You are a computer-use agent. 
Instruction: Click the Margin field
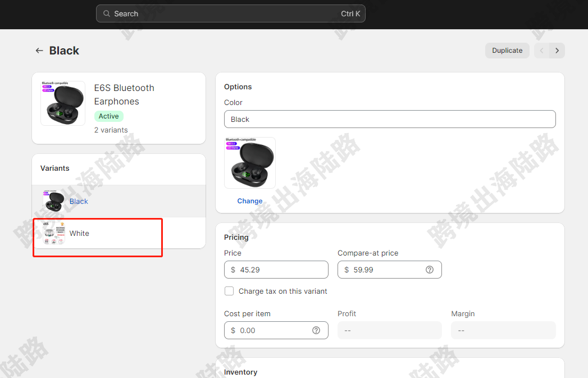pos(503,330)
